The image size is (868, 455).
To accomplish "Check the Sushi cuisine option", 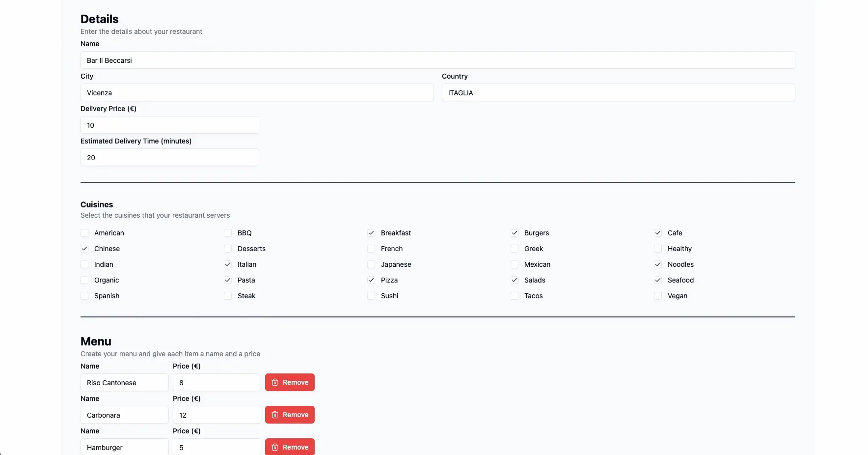I will tap(371, 296).
